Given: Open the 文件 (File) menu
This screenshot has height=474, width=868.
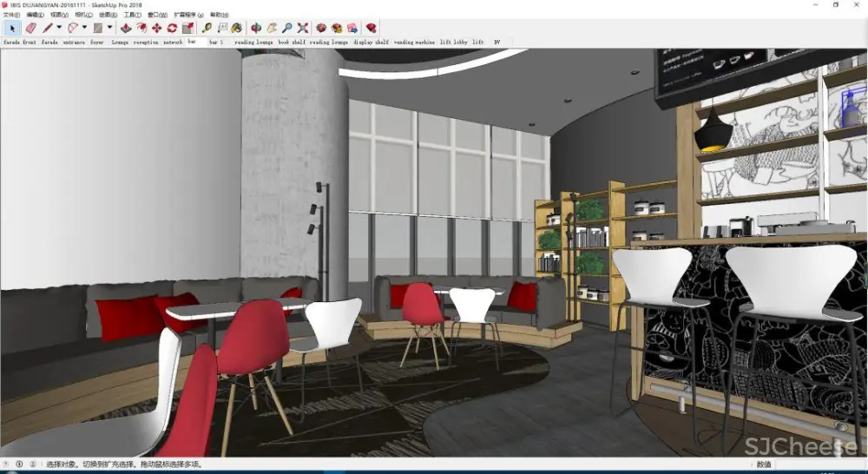Looking at the screenshot, I should pyautogui.click(x=11, y=15).
